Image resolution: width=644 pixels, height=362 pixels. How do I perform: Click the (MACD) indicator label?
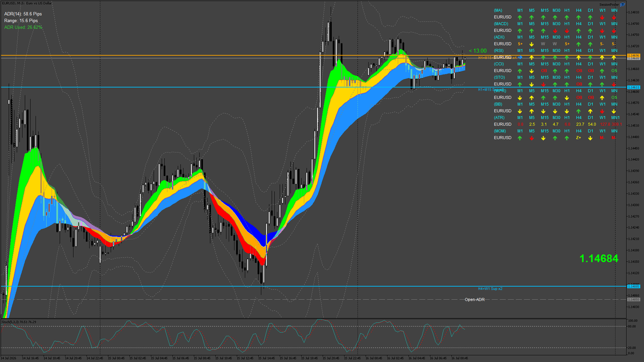pyautogui.click(x=501, y=24)
